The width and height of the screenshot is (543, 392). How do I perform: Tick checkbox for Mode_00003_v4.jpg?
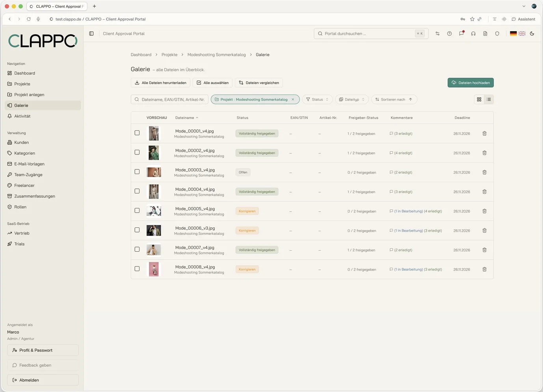pyautogui.click(x=137, y=172)
